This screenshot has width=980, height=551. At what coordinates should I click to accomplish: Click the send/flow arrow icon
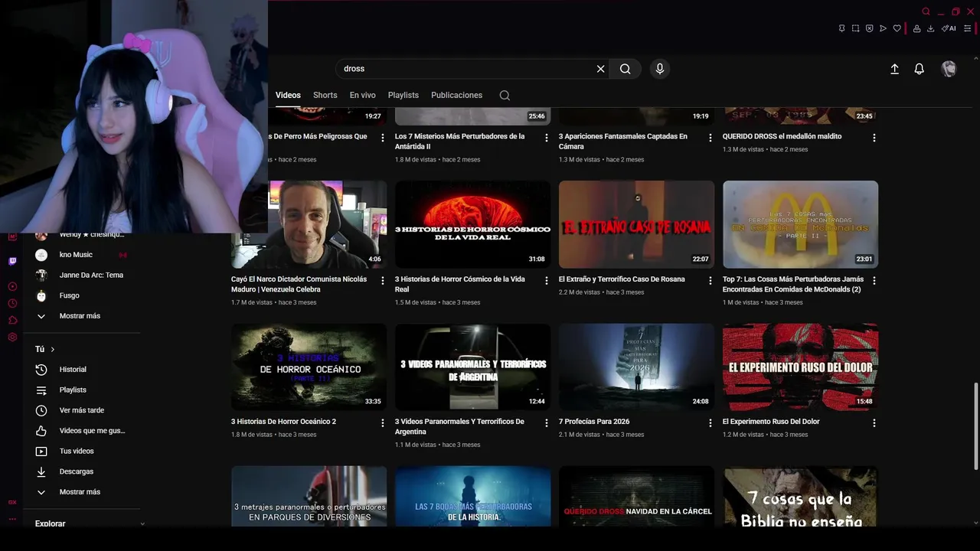point(883,28)
